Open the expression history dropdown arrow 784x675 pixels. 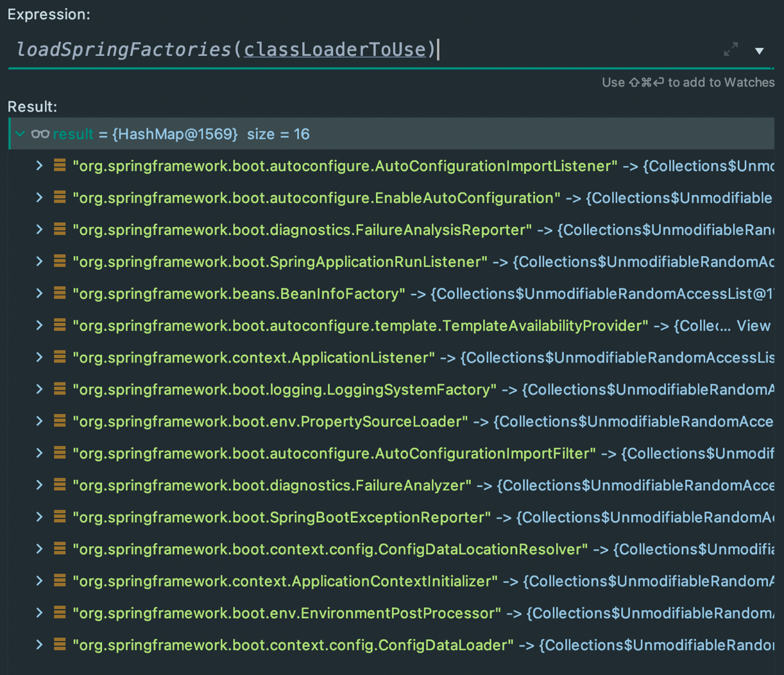(x=759, y=51)
